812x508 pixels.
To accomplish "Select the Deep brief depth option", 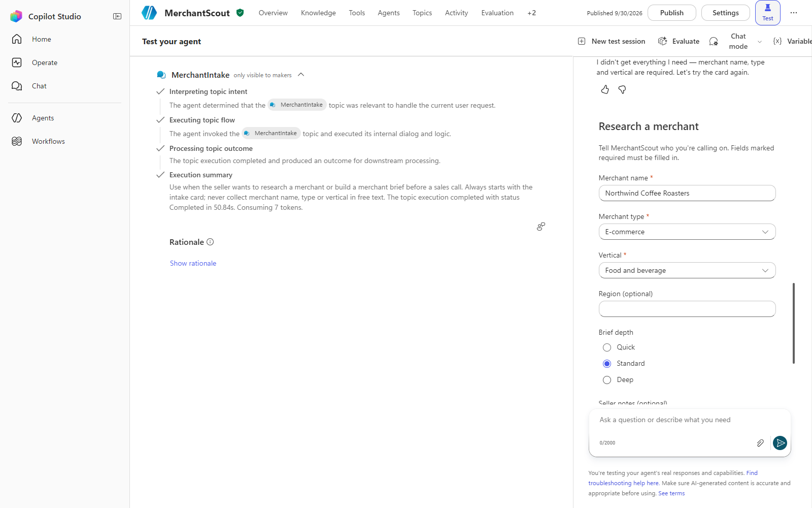I will coord(607,380).
